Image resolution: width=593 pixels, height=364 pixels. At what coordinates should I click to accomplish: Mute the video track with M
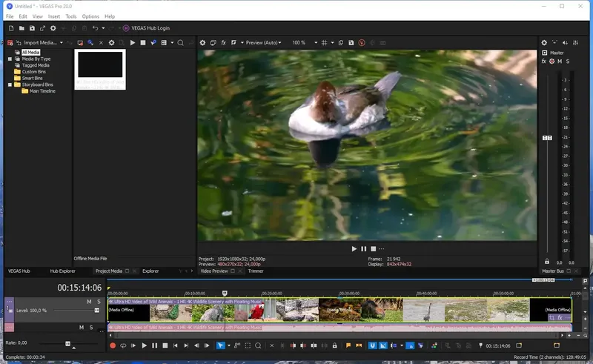pyautogui.click(x=89, y=302)
